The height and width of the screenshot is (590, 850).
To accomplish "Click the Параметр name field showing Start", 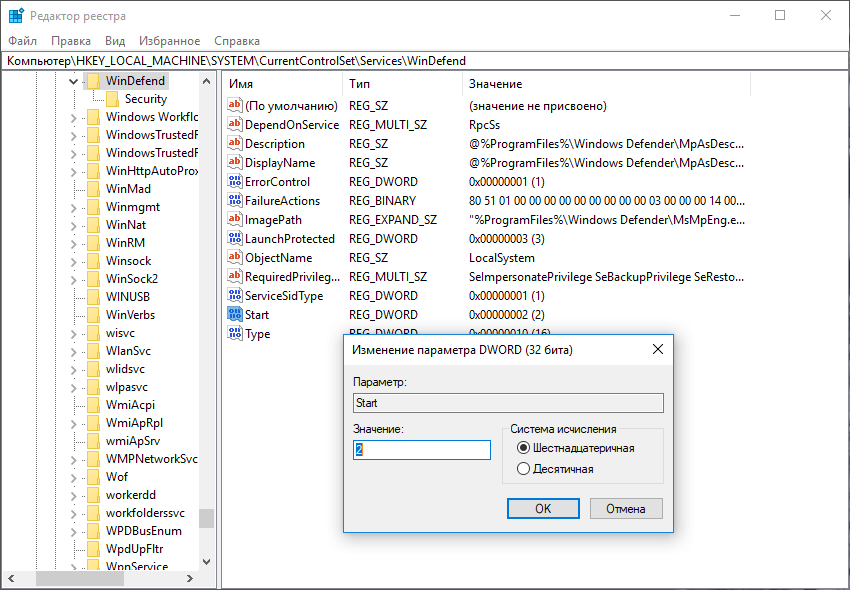I will 508,403.
